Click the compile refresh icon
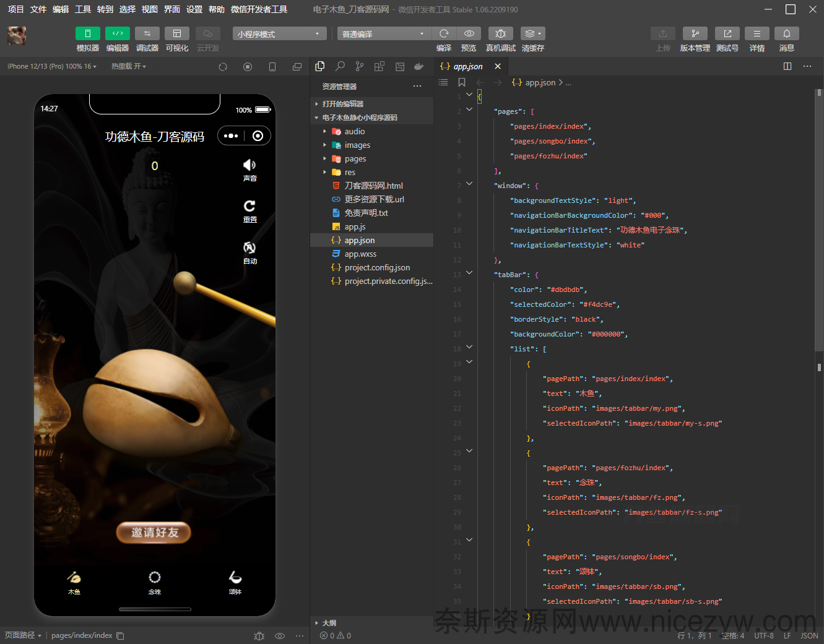824x644 pixels. pos(444,33)
